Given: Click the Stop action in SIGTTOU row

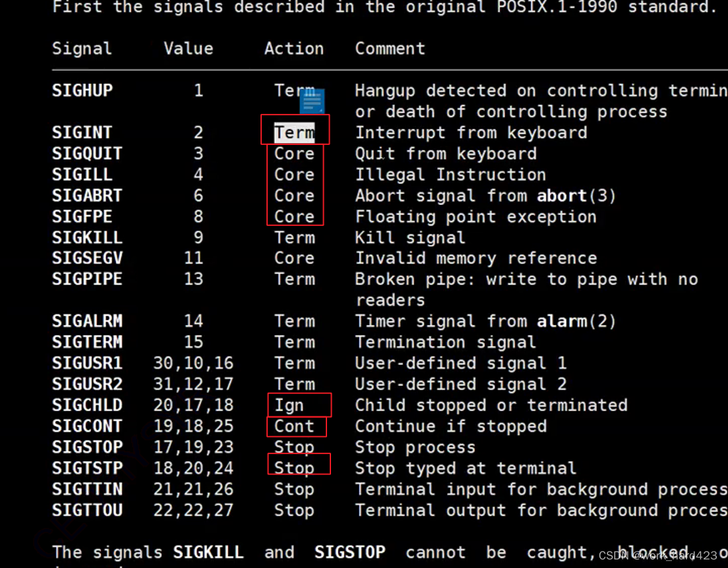Looking at the screenshot, I should pos(294,510).
